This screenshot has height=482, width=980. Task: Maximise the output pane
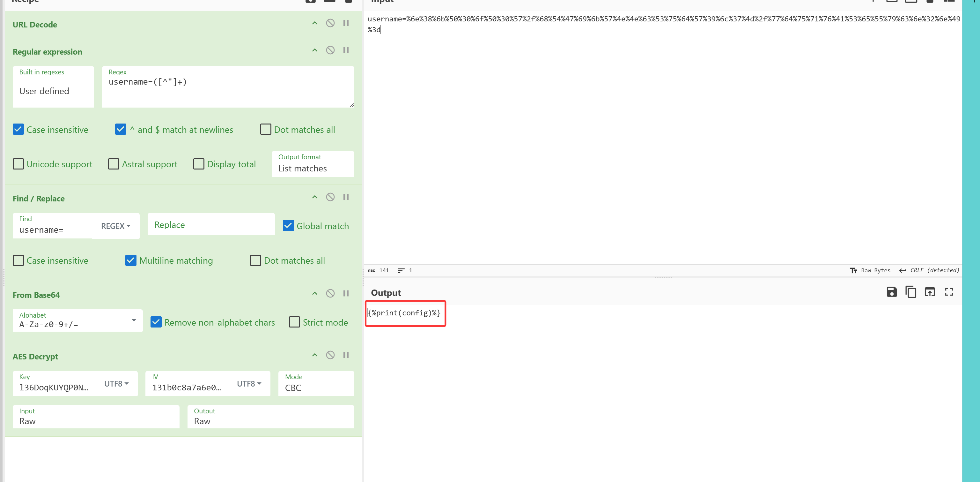[x=949, y=292]
